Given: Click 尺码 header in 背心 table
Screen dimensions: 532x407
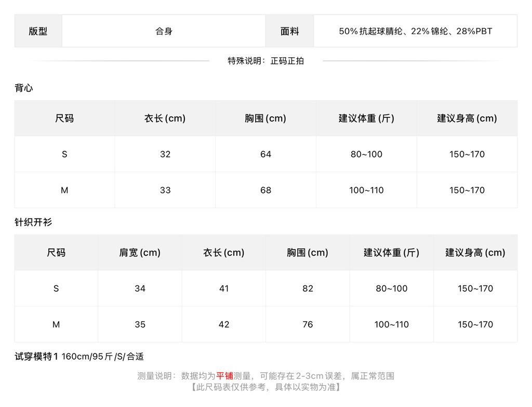Looking at the screenshot, I should click(x=64, y=118).
